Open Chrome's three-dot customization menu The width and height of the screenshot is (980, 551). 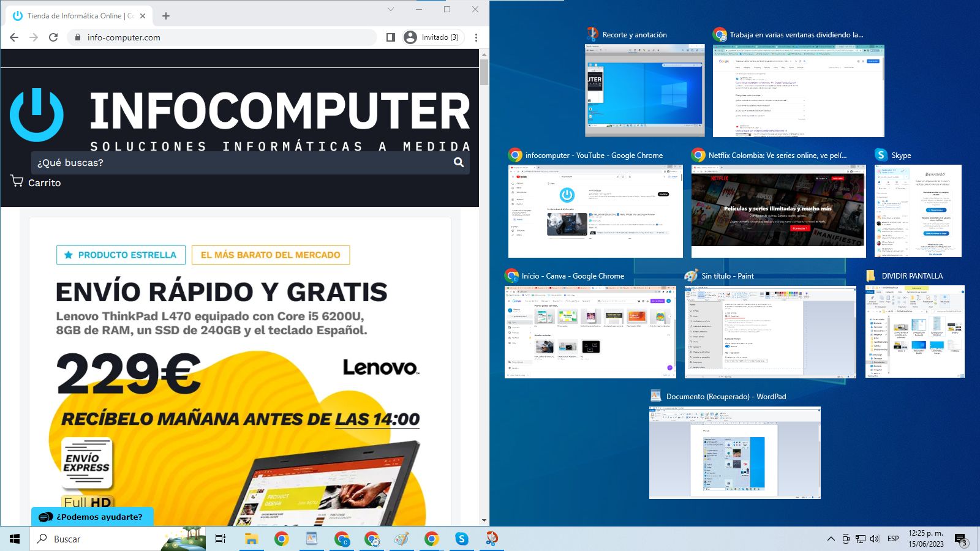click(x=476, y=37)
